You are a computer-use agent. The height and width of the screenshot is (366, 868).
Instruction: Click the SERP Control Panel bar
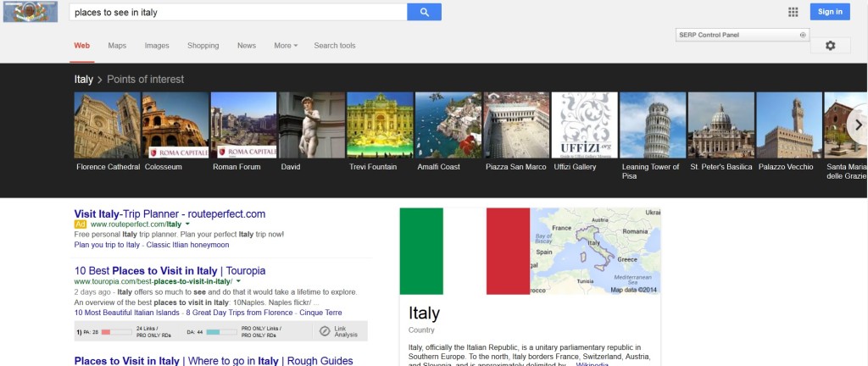tap(743, 35)
